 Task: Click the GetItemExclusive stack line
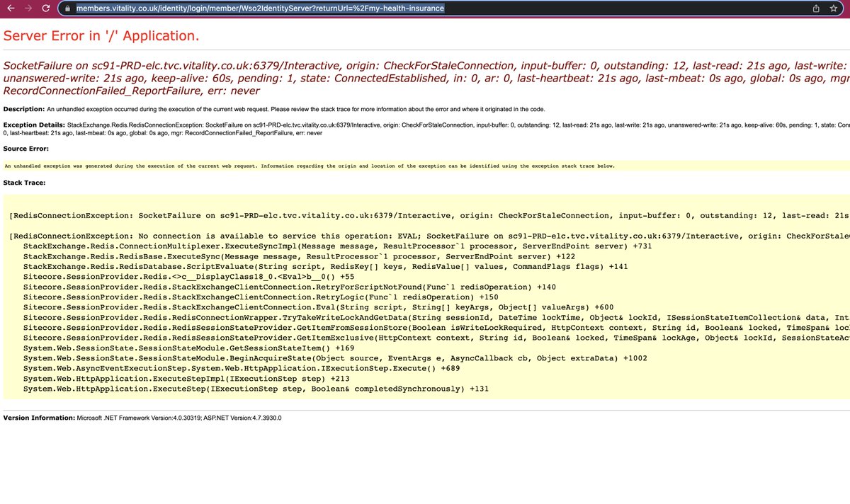coord(436,338)
